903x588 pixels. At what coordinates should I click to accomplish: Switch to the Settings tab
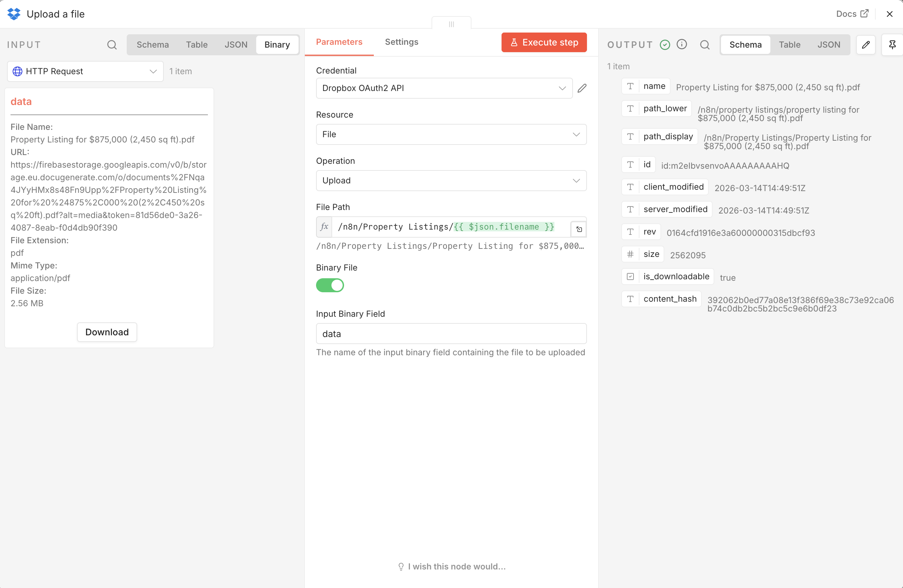tap(401, 42)
